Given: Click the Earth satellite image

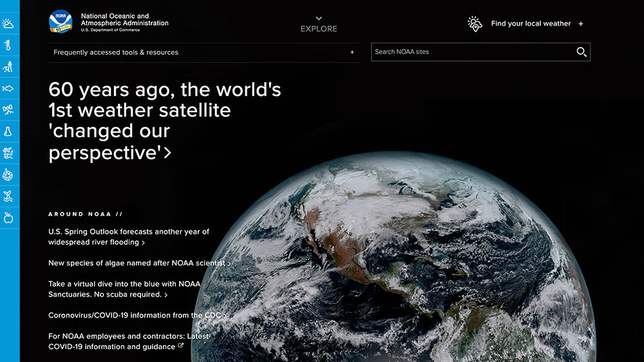Looking at the screenshot, I should pyautogui.click(x=393, y=257).
